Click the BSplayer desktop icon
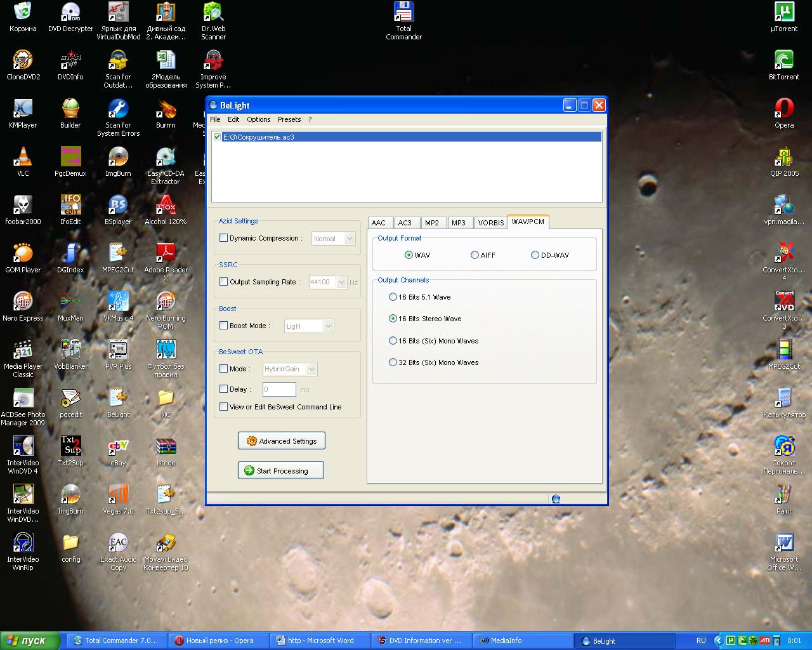Viewport: 812px width, 650px height. pos(118,211)
